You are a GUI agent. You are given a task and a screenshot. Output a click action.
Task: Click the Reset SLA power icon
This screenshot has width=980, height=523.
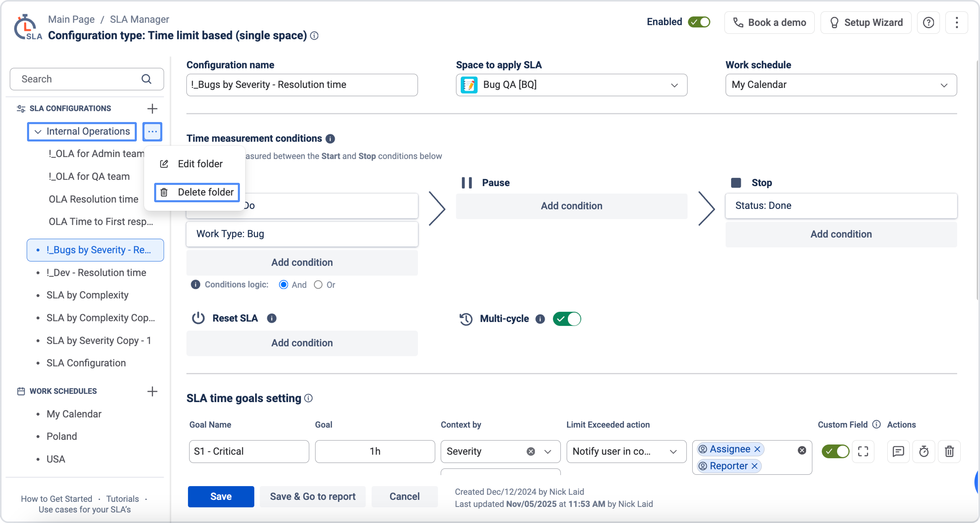pos(198,318)
